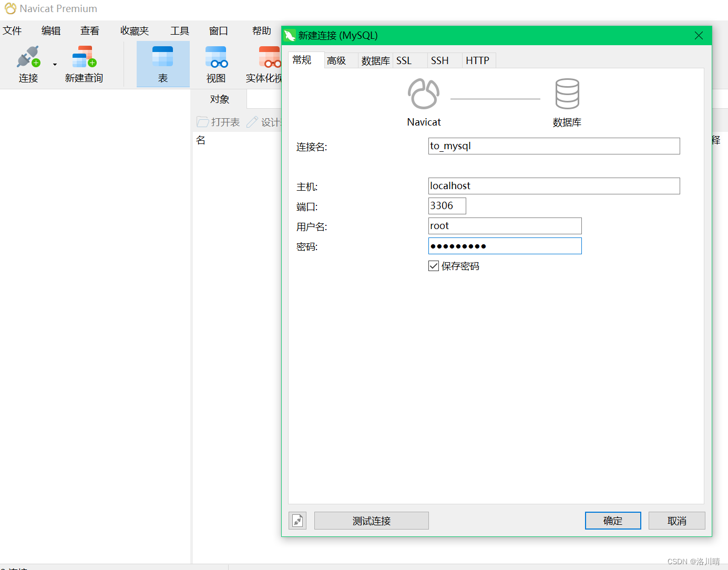
Task: Expand the Connection dropdown arrow
Action: pyautogui.click(x=55, y=65)
